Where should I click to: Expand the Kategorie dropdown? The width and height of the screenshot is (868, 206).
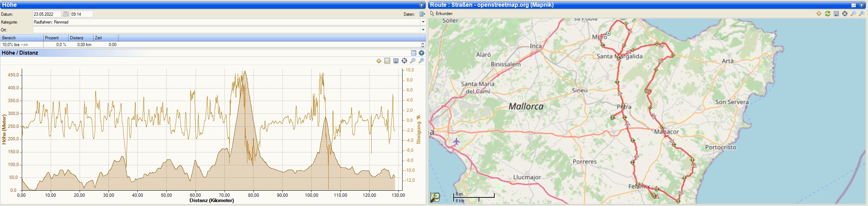423,22
